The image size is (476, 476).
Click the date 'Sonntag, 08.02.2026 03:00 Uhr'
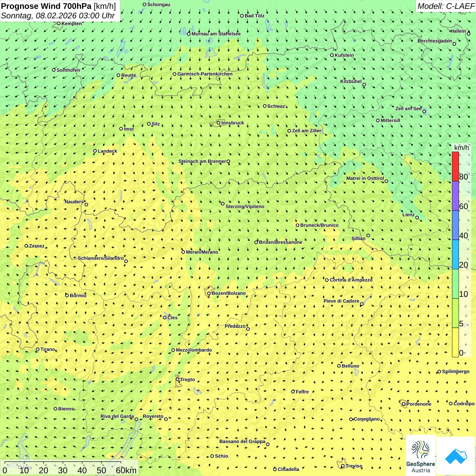point(58,16)
